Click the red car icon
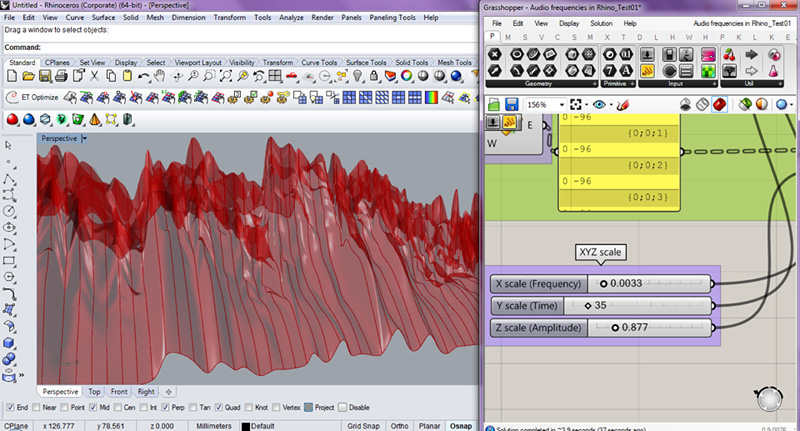 pos(291,77)
